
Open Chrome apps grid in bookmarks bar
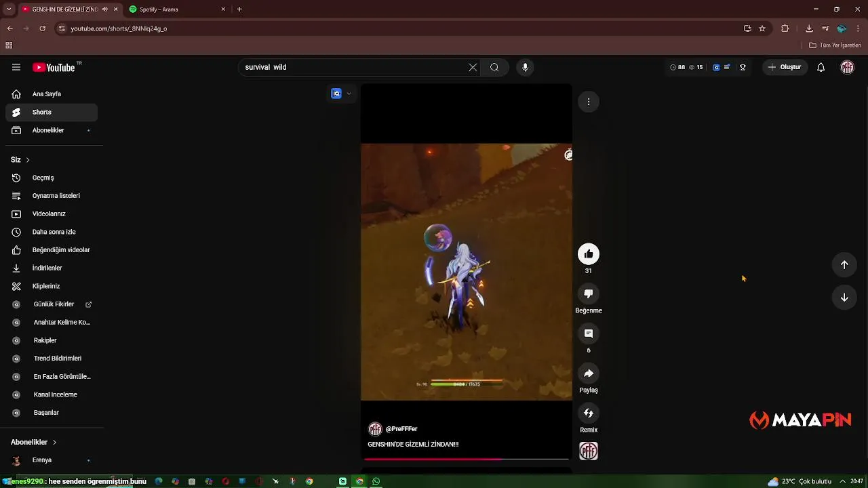click(9, 45)
